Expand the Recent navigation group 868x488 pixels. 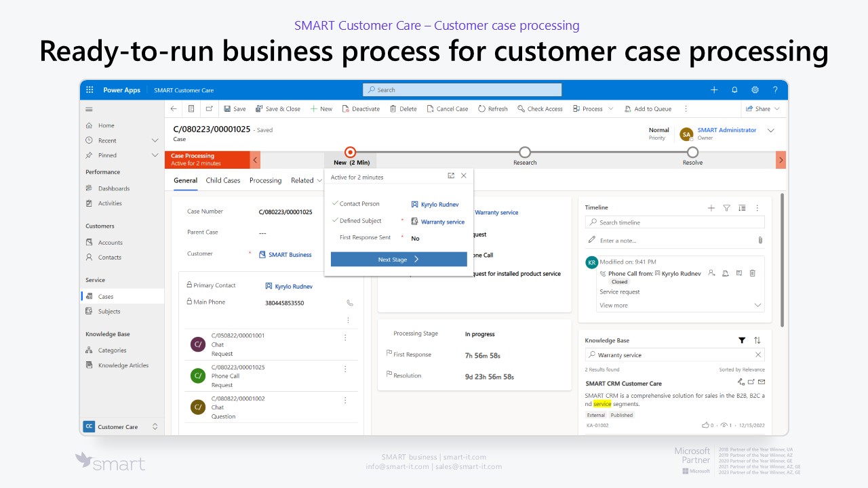coord(155,140)
